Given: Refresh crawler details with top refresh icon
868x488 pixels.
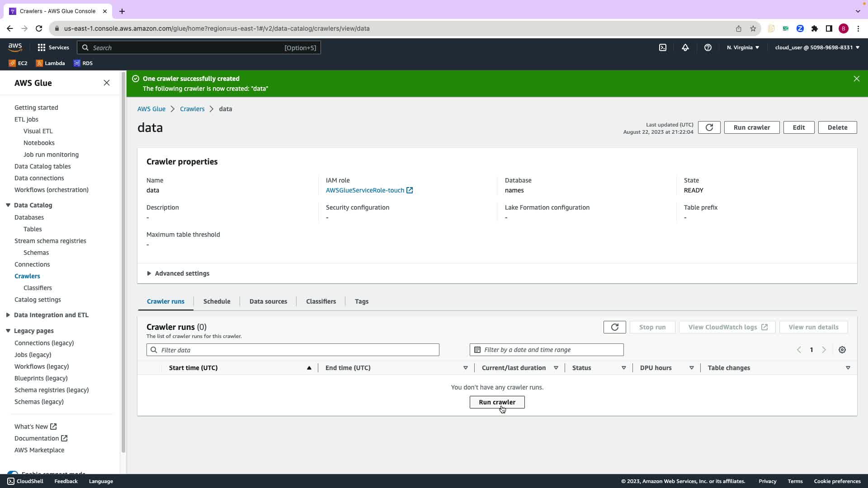Looking at the screenshot, I should 709,127.
